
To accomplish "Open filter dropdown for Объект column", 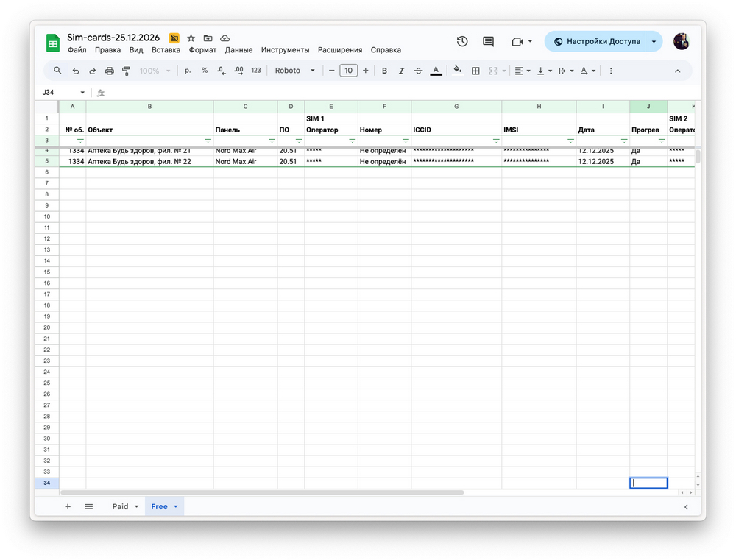I will [208, 141].
